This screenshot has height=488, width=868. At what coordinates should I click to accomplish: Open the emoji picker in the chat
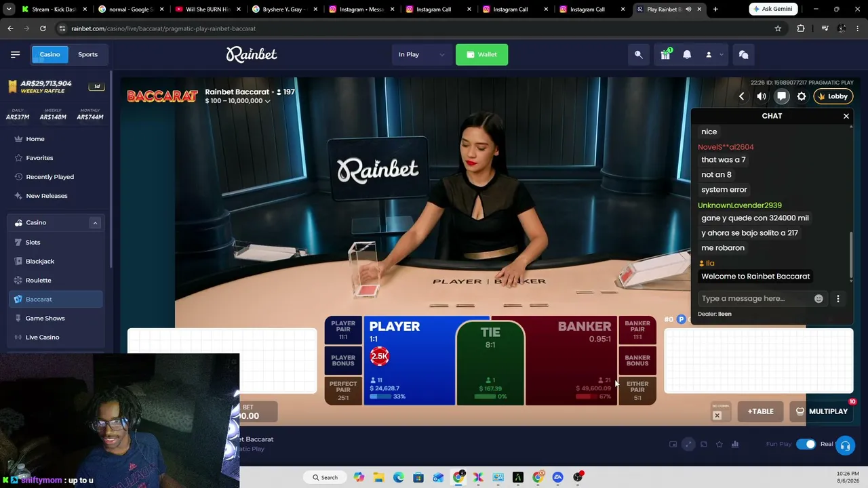pos(818,298)
